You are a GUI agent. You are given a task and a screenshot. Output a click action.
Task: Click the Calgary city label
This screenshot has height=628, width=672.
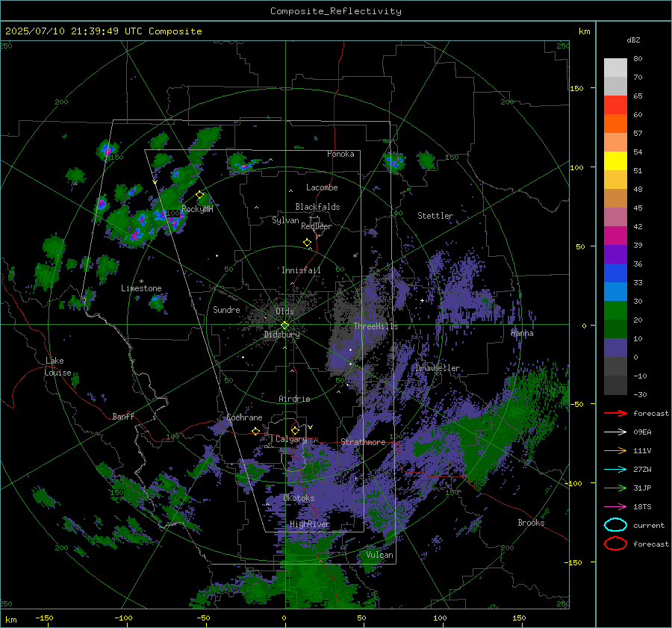tap(291, 439)
